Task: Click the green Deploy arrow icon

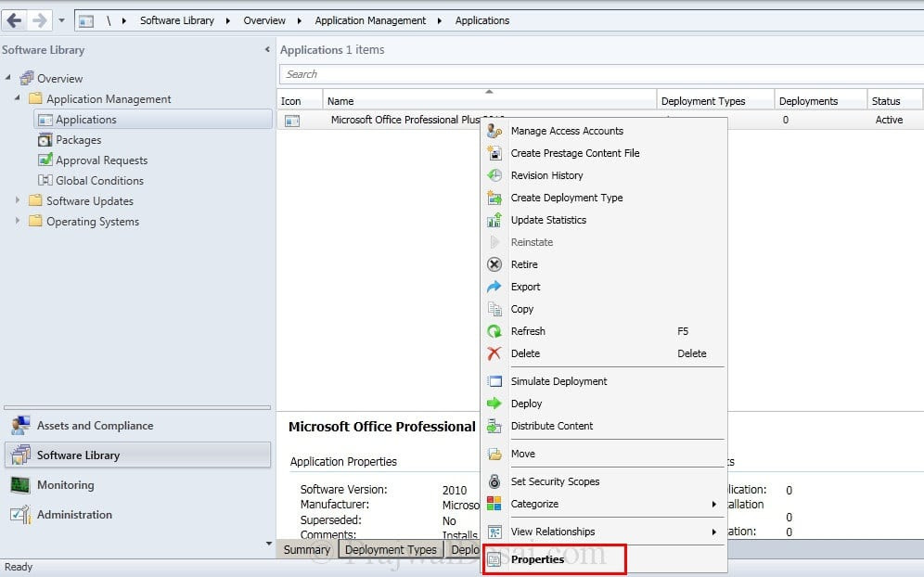Action: [x=494, y=404]
